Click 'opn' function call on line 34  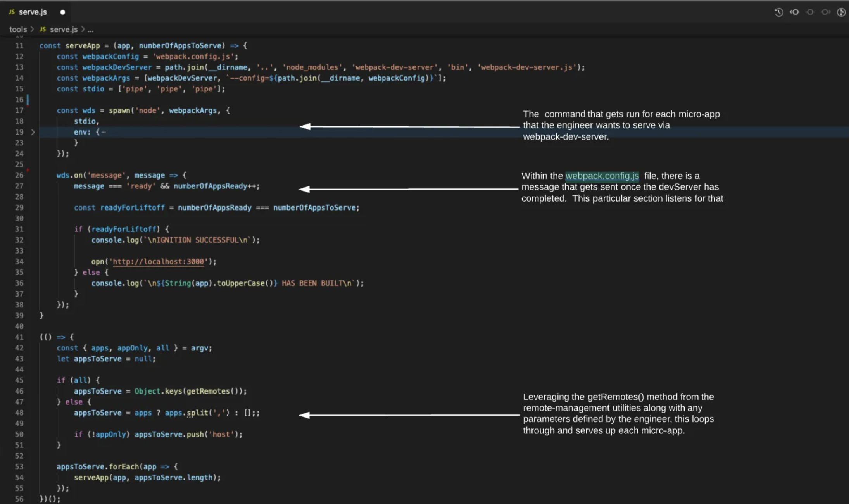tap(98, 262)
